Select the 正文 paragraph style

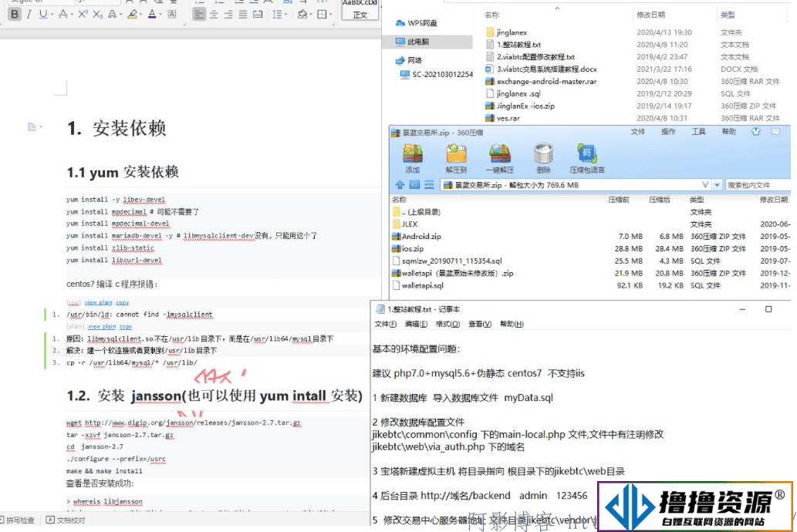click(360, 10)
